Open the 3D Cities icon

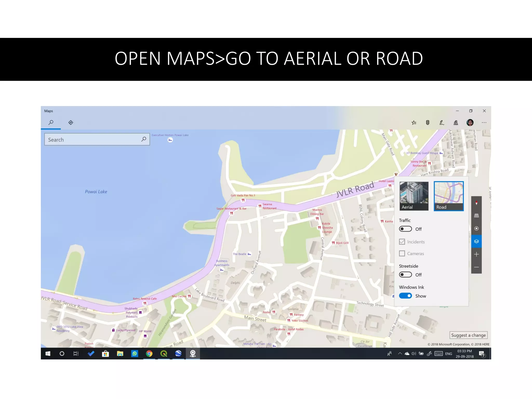(x=456, y=123)
